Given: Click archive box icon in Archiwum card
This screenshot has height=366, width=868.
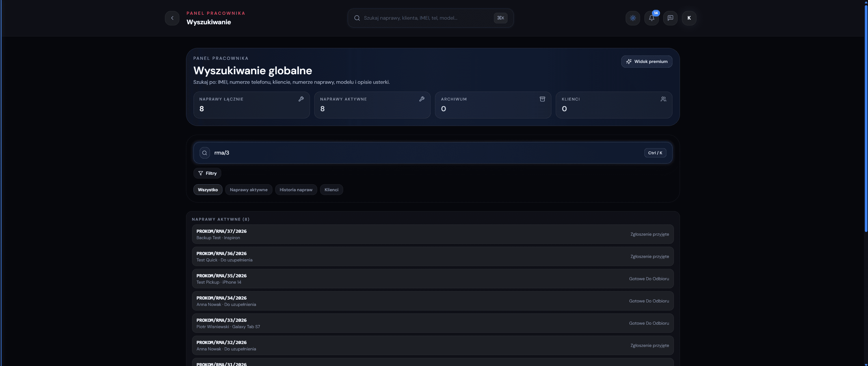Looking at the screenshot, I should click(x=542, y=99).
